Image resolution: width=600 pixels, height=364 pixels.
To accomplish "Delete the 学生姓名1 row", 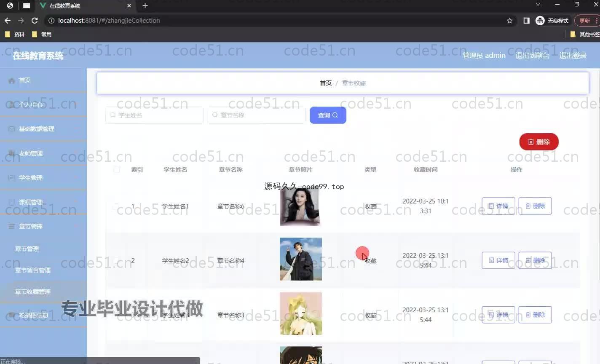I will pos(535,206).
